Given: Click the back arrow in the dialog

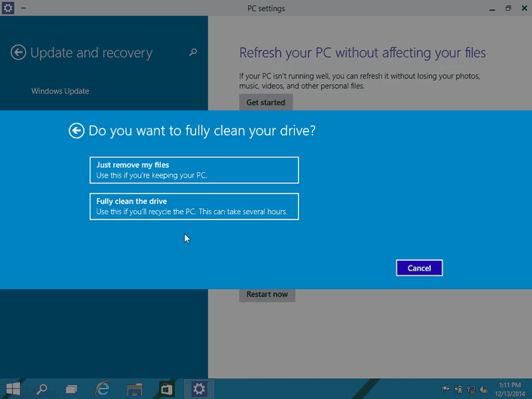Looking at the screenshot, I should pos(76,131).
